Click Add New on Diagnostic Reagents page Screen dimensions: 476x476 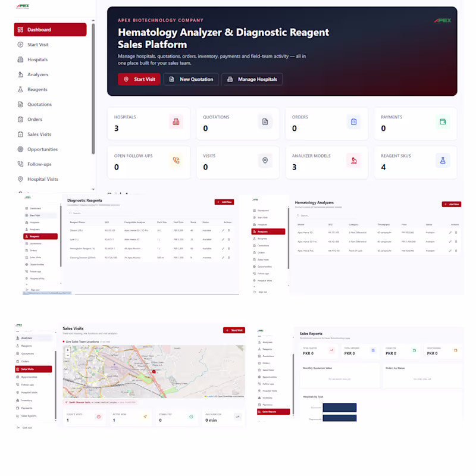click(224, 202)
